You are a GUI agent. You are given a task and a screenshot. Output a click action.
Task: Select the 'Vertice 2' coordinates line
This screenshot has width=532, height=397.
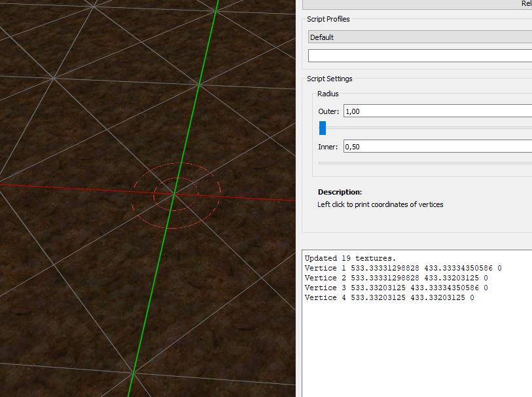point(396,278)
